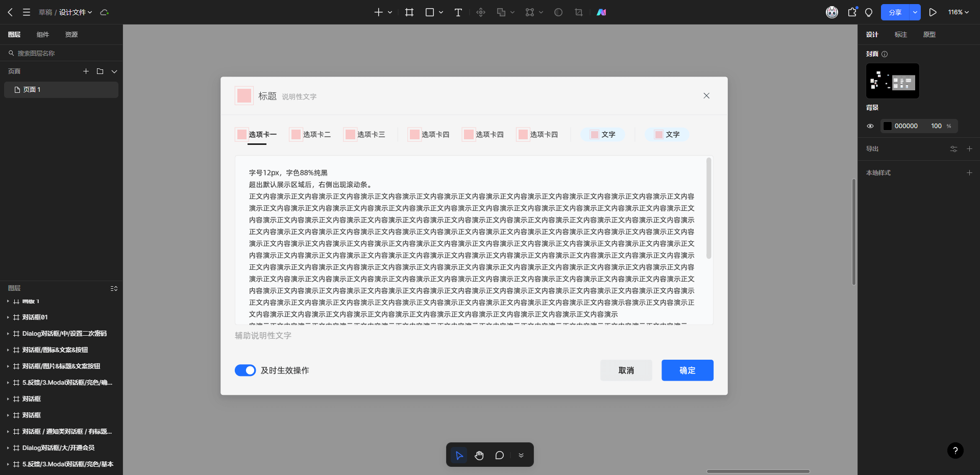The width and height of the screenshot is (980, 475).
Task: Start the prototype preview play icon
Action: coord(933,12)
